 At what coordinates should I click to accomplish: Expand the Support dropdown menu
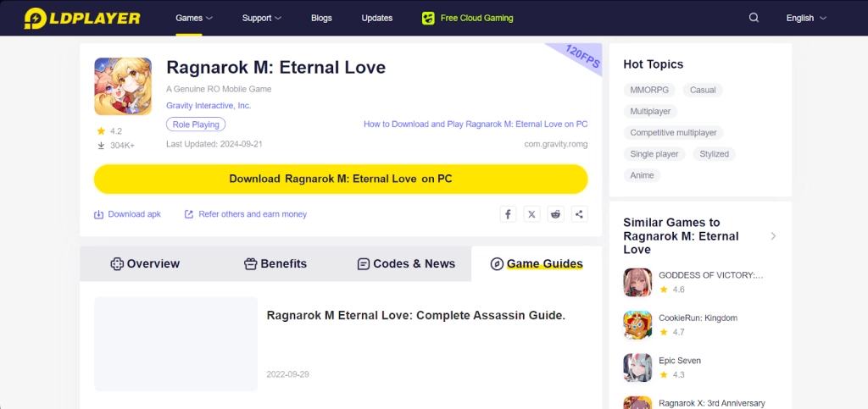[x=262, y=18]
